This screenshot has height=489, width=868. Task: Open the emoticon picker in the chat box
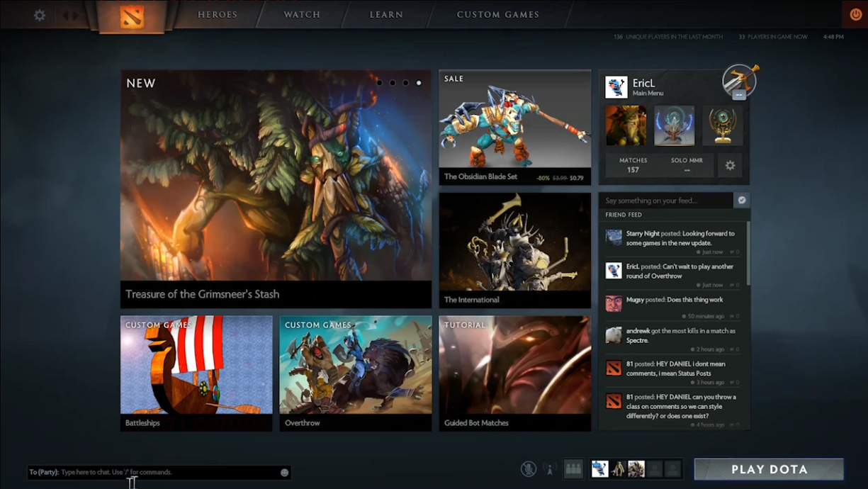tap(284, 472)
